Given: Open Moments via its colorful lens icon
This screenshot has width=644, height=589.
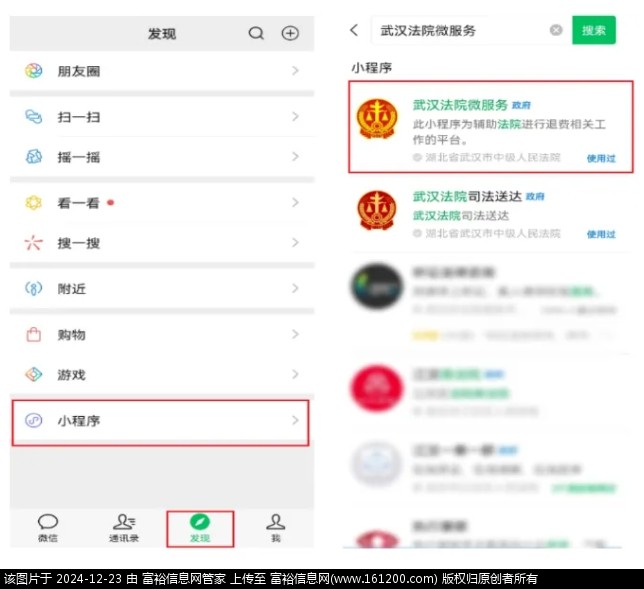Looking at the screenshot, I should pos(34,71).
